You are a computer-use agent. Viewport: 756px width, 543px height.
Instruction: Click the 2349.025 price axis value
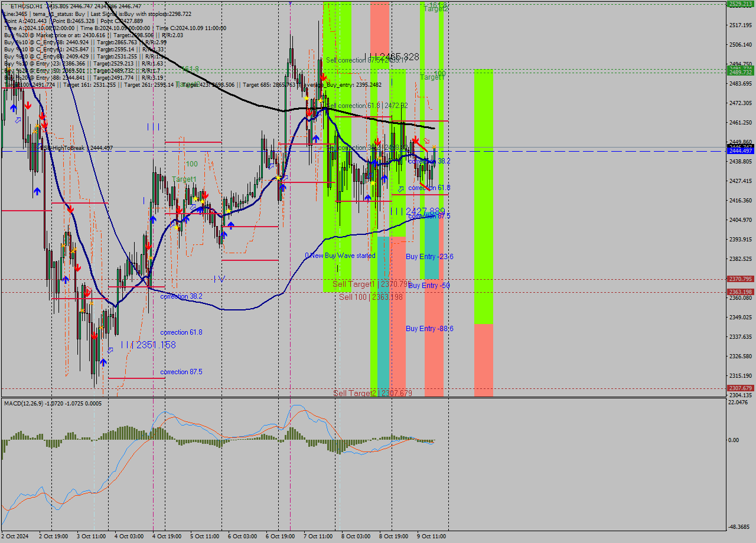point(740,317)
